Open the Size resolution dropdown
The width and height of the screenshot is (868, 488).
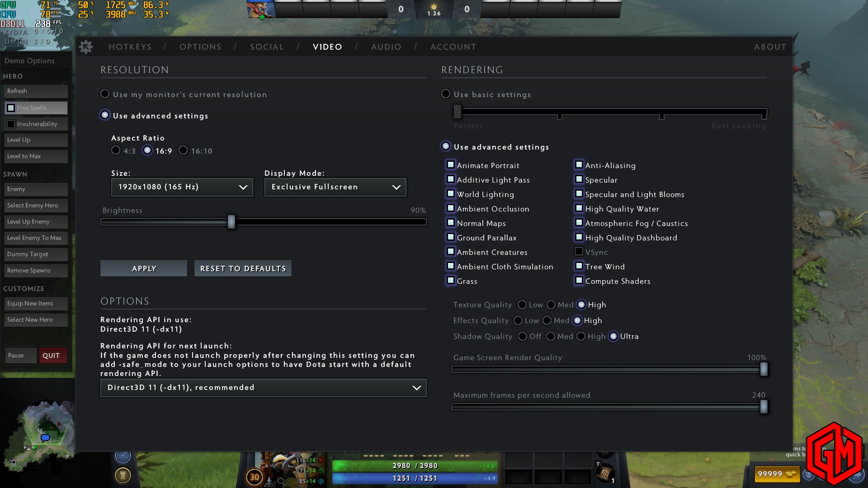[x=182, y=187]
